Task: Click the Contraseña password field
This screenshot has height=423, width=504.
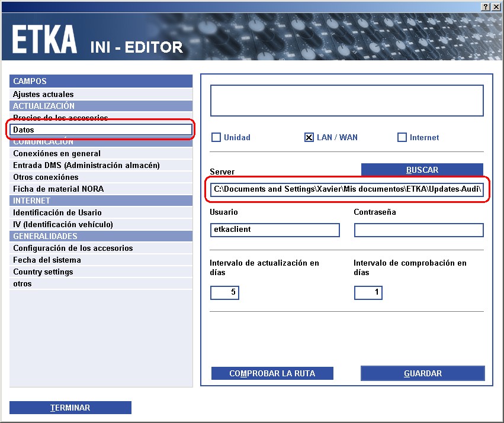Action: (x=419, y=230)
